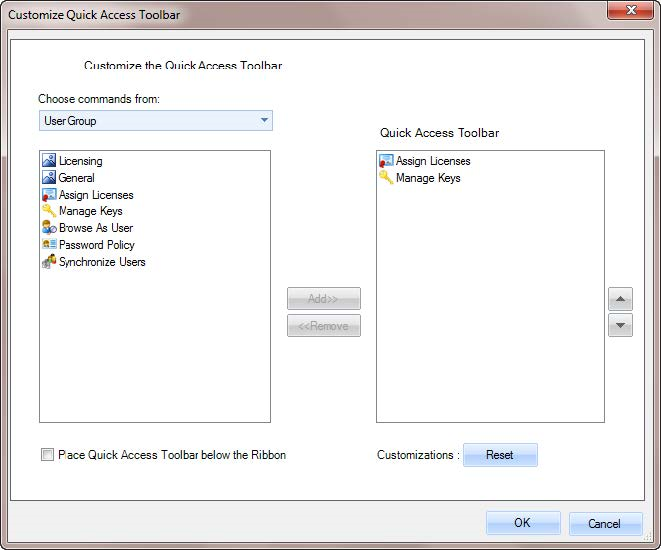Viewport: 661px width, 550px height.
Task: Click the Manage Keys key icon in left list
Action: tap(49, 211)
